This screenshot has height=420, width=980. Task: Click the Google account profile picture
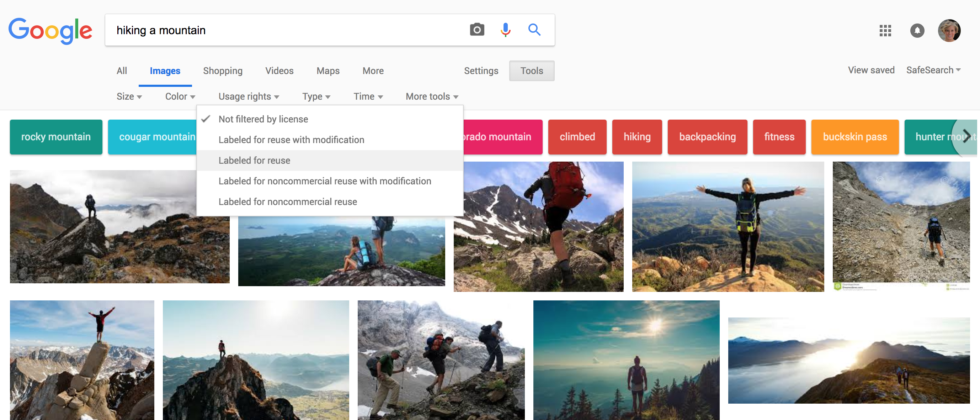[x=949, y=31]
